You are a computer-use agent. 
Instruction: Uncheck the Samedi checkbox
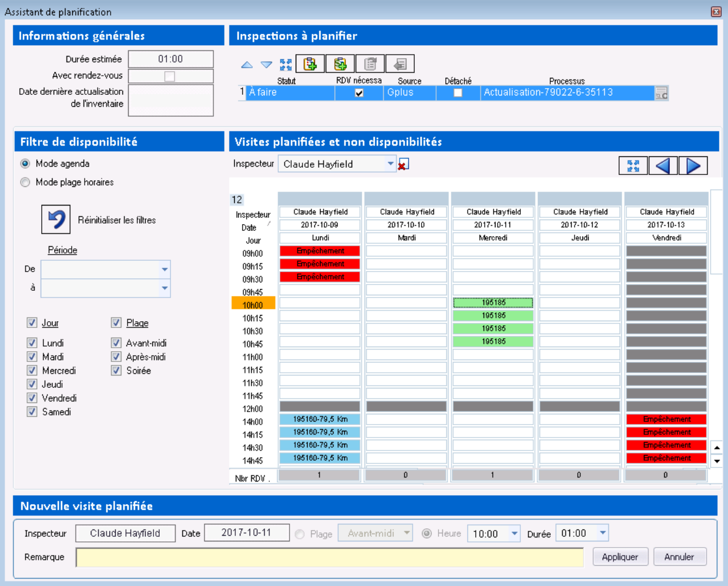point(32,412)
